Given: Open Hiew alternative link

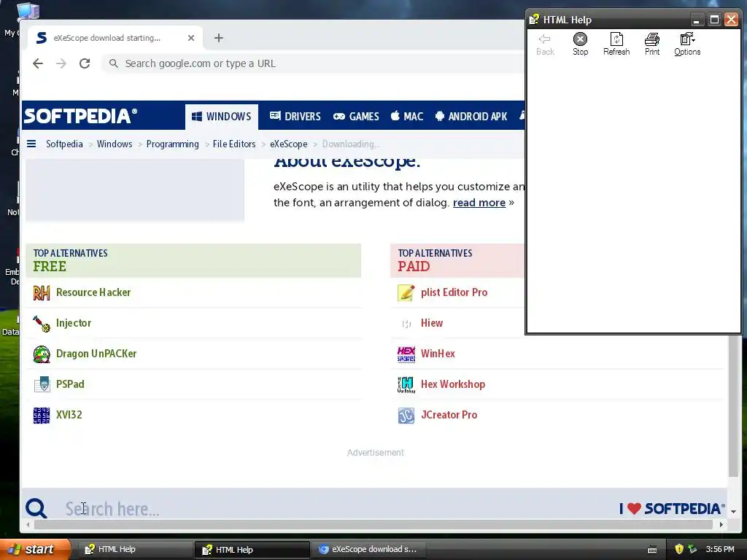Looking at the screenshot, I should click(432, 323).
